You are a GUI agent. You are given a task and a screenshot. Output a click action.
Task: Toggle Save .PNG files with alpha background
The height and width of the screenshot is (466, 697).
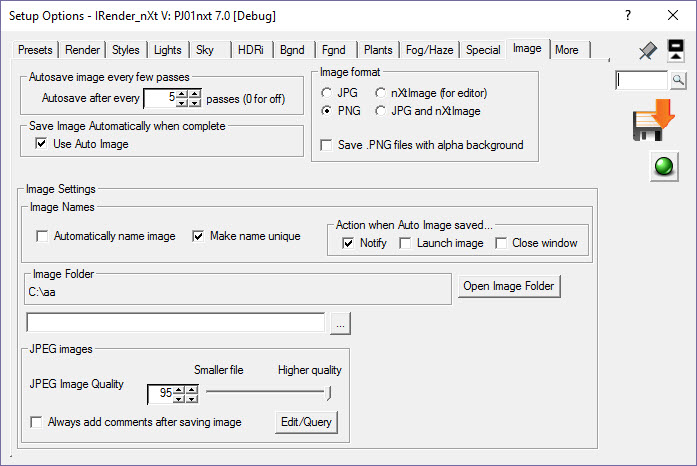327,145
